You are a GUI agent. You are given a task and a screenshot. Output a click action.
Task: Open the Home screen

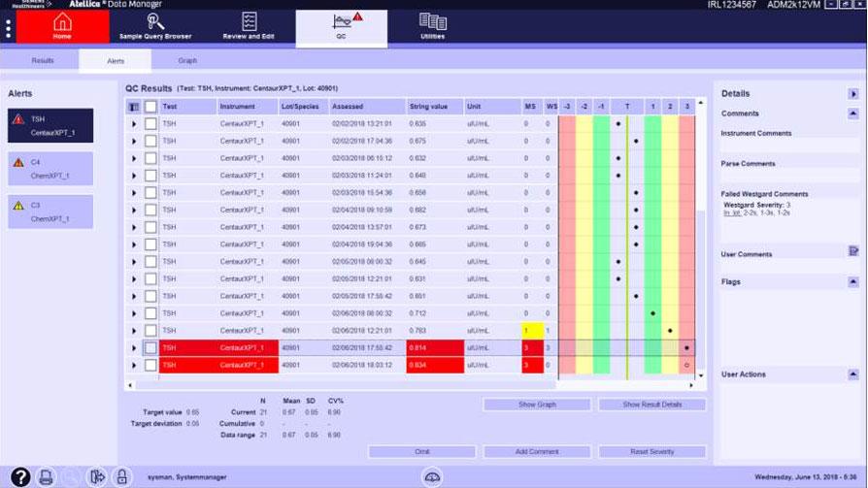tap(62, 26)
